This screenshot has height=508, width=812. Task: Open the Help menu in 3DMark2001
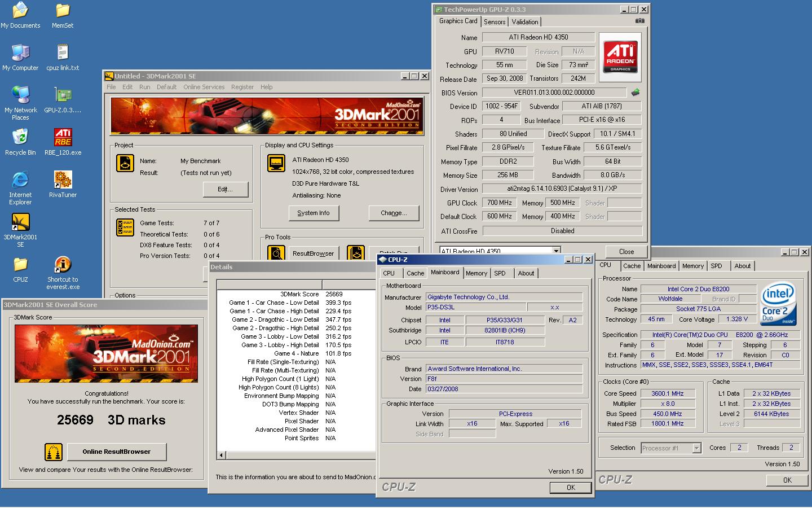click(266, 87)
